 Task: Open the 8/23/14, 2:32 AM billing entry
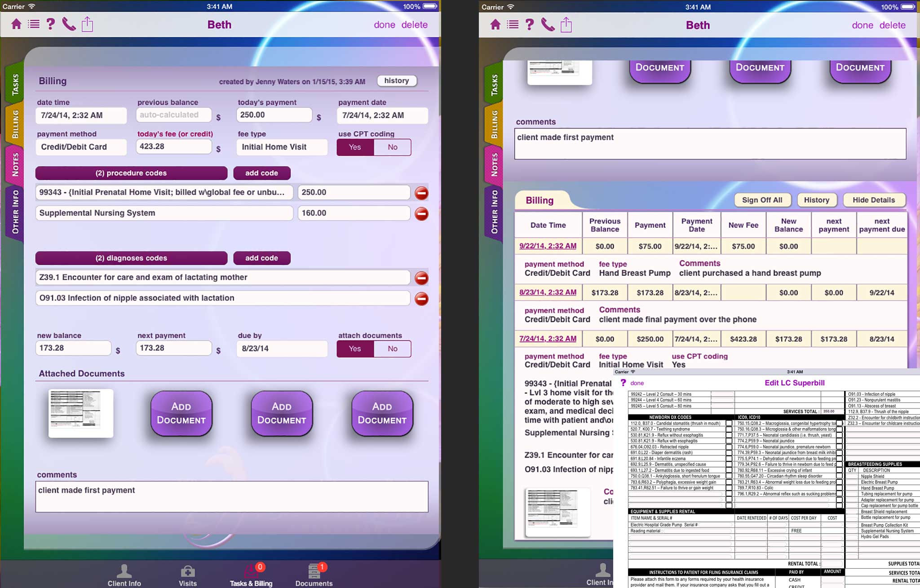[x=548, y=292]
